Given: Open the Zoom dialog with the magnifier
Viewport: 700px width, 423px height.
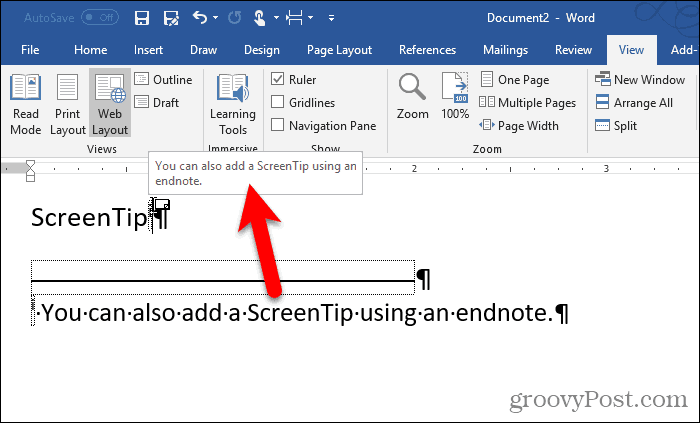Looking at the screenshot, I should click(x=412, y=96).
